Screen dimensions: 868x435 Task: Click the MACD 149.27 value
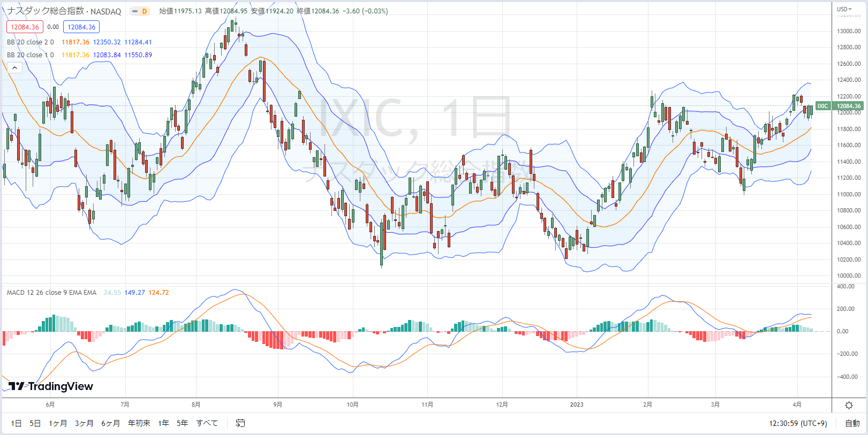coord(135,293)
